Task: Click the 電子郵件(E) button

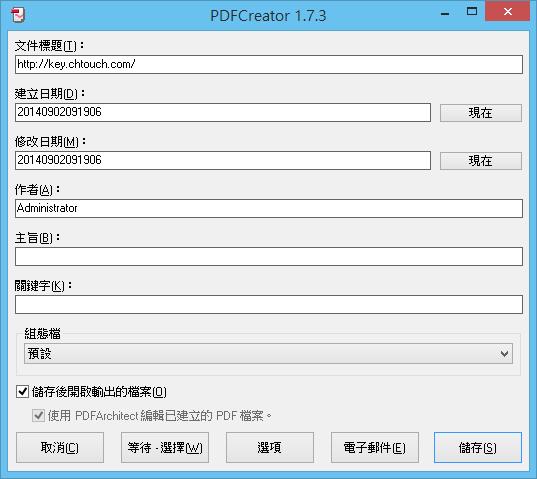Action: (x=375, y=448)
